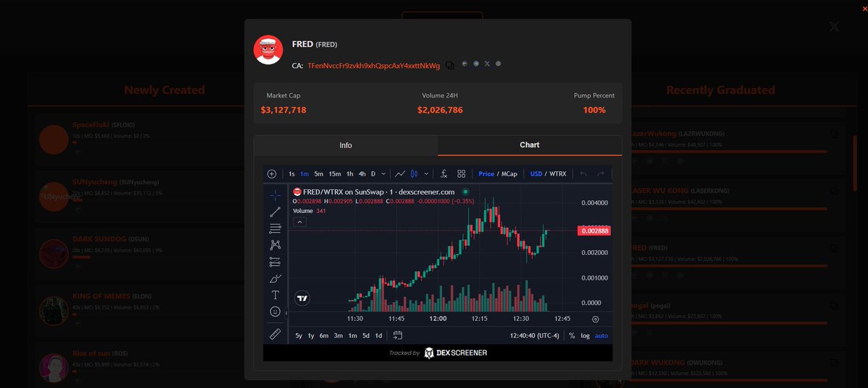Screen dimensions: 868x388
Task: Click the FRED contract address text
Action: click(x=373, y=66)
